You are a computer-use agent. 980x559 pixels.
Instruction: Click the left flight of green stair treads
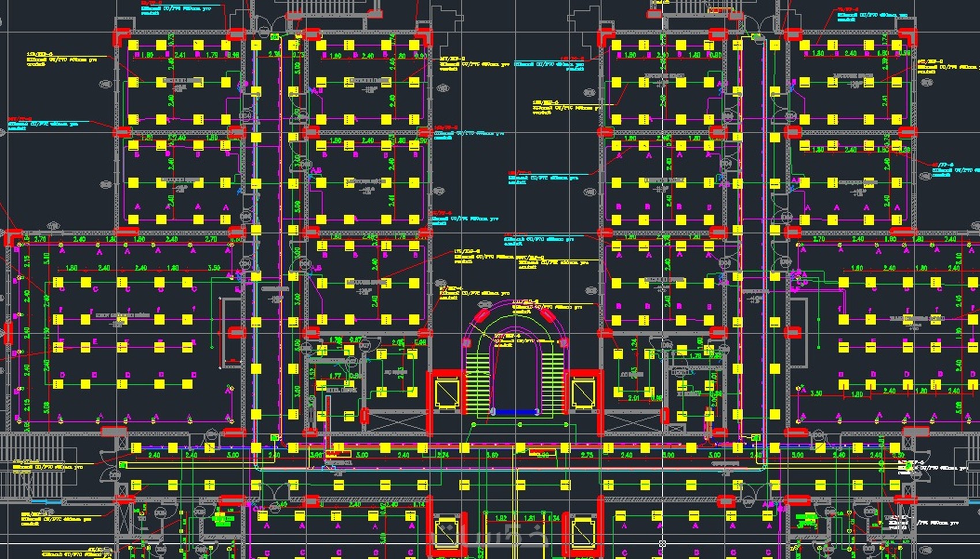[x=477, y=382]
